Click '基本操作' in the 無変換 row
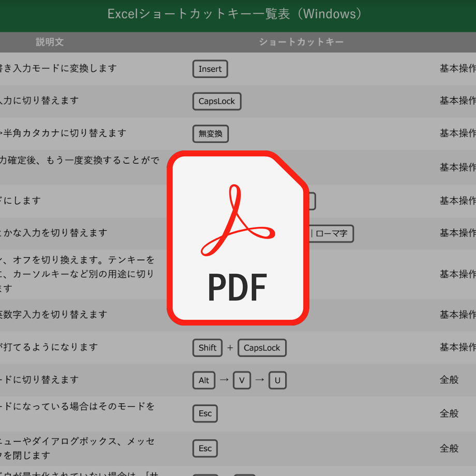Image resolution: width=476 pixels, height=476 pixels. [458, 133]
